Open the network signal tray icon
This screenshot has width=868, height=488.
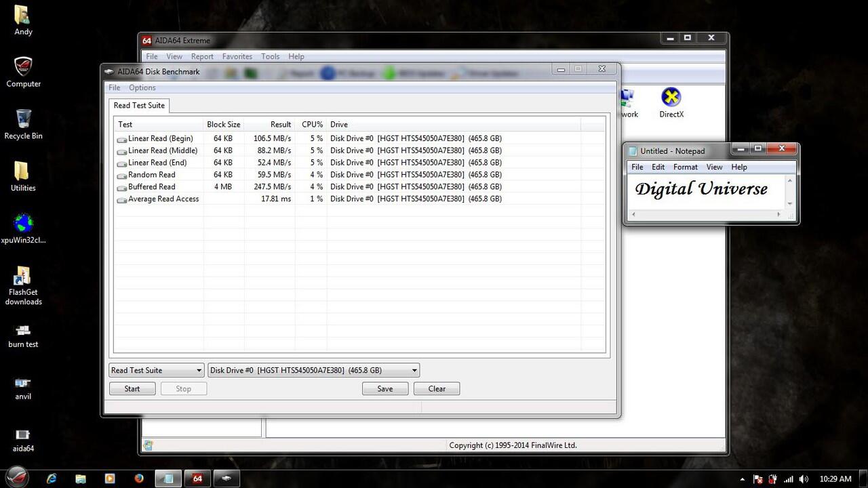tap(789, 479)
